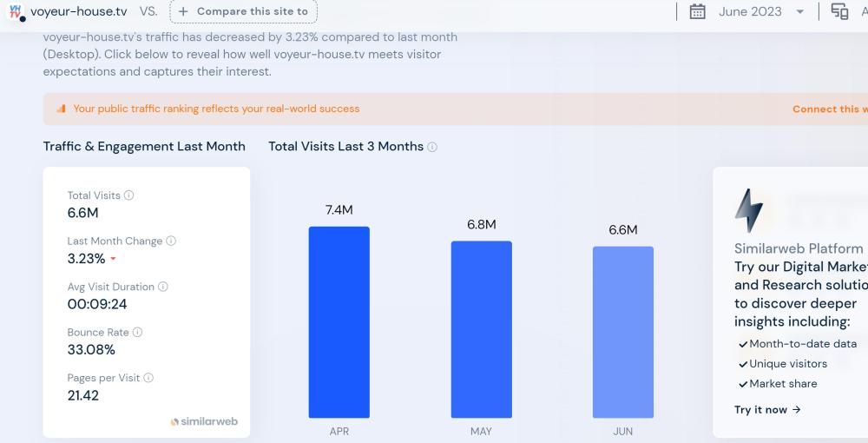Click the Bounce Rate info icon
This screenshot has height=443, width=868.
(x=137, y=332)
